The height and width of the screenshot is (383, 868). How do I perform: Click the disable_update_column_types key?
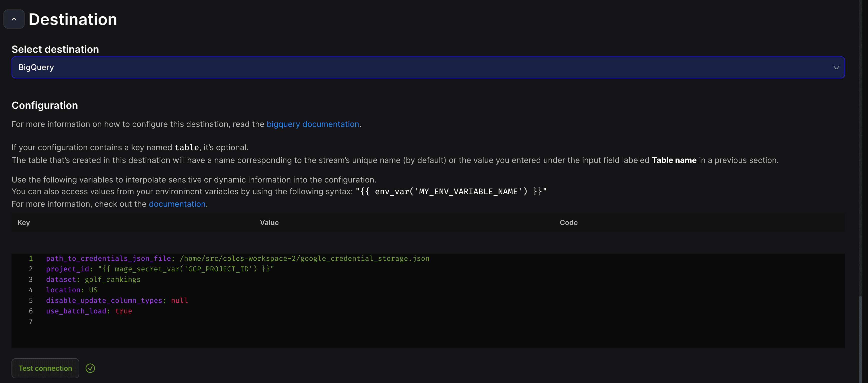coord(104,300)
